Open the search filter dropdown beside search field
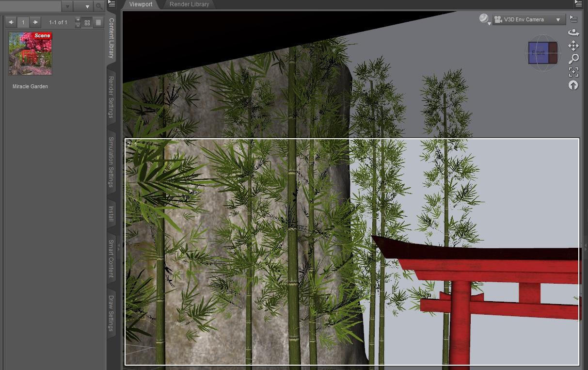 tap(67, 6)
